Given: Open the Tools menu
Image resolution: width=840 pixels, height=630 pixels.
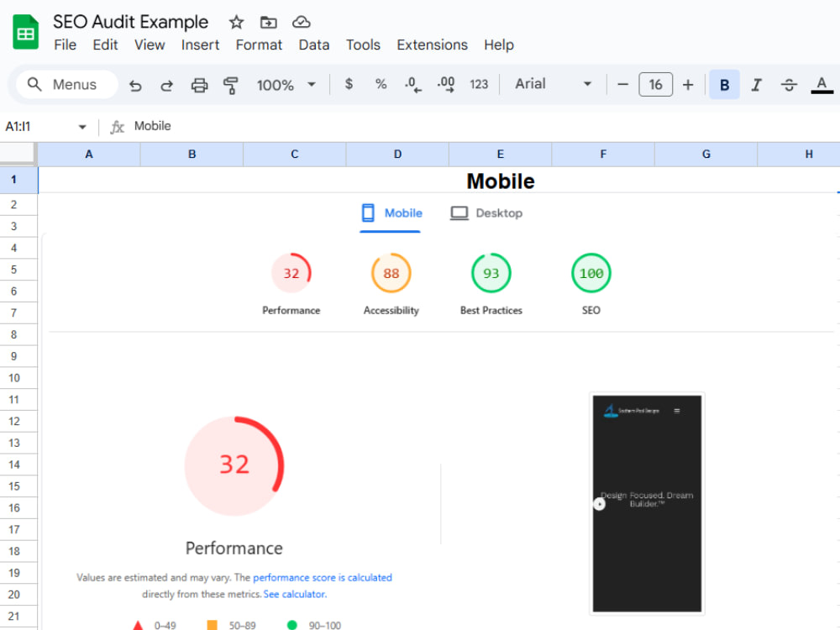Looking at the screenshot, I should [363, 45].
